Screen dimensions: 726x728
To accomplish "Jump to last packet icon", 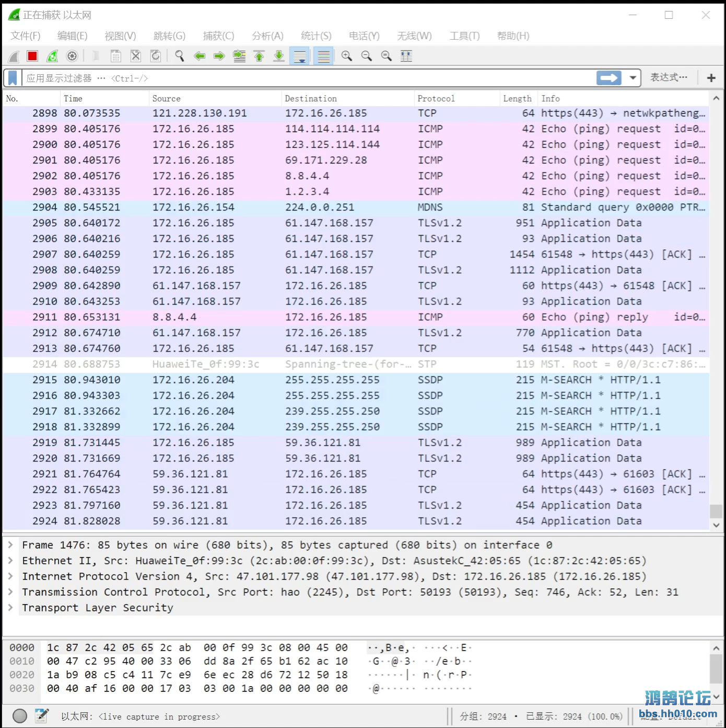I will click(279, 56).
